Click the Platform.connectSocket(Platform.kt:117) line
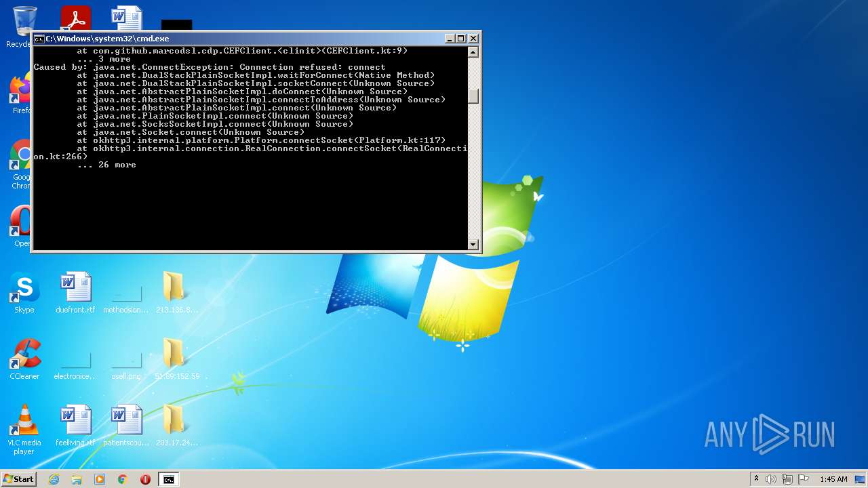The height and width of the screenshot is (488, 868). [261, 140]
